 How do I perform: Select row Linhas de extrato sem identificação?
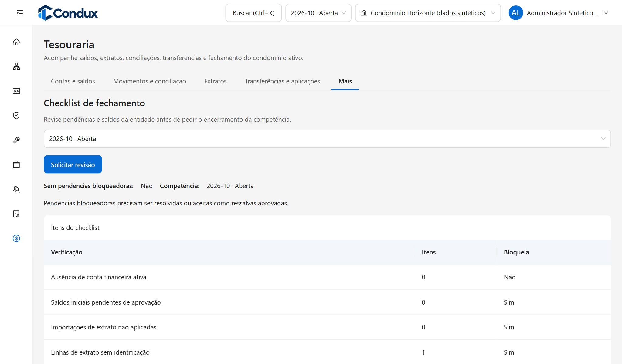[327, 352]
